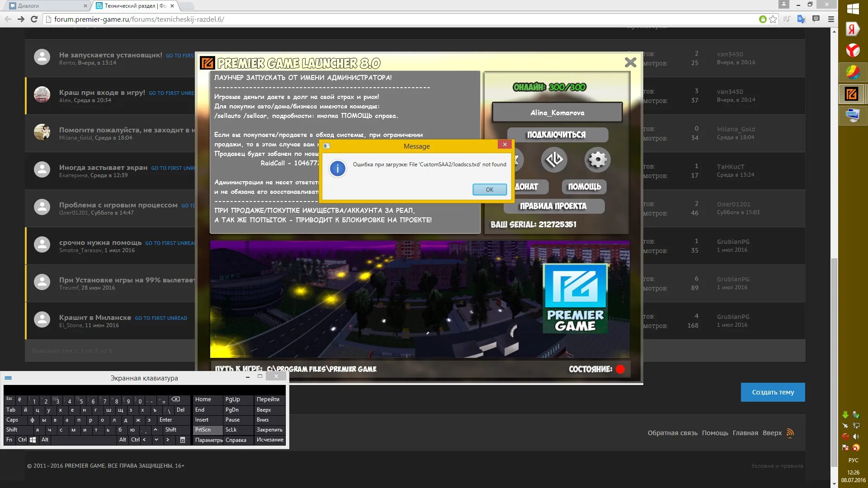Click the Alina_Komarova nickname field

(557, 113)
